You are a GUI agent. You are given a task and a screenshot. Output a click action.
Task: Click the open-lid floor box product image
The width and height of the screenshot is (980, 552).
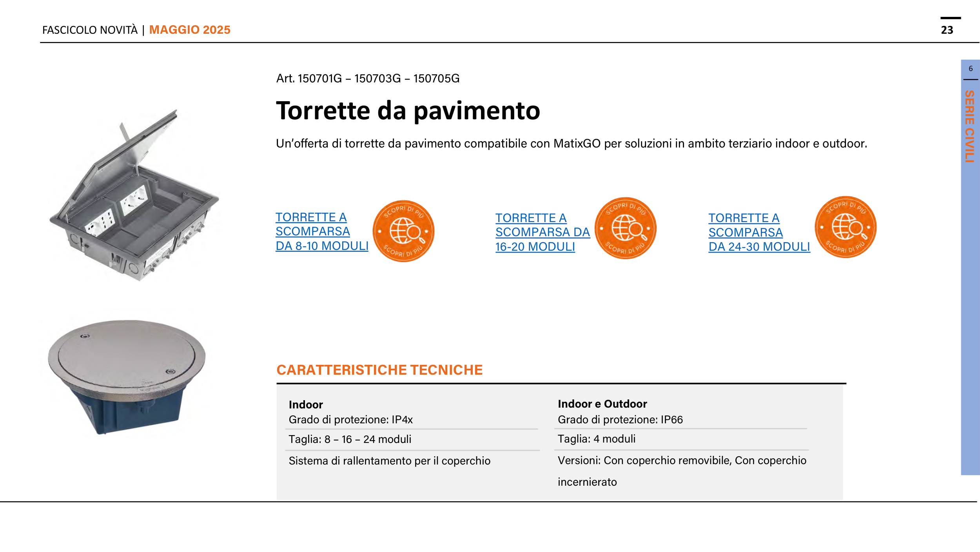[x=133, y=196]
